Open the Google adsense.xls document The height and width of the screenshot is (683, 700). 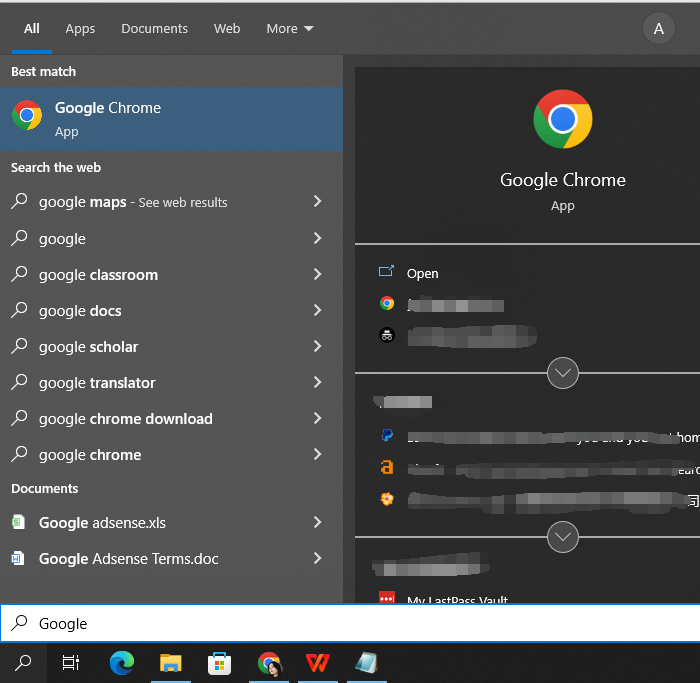pyautogui.click(x=102, y=522)
